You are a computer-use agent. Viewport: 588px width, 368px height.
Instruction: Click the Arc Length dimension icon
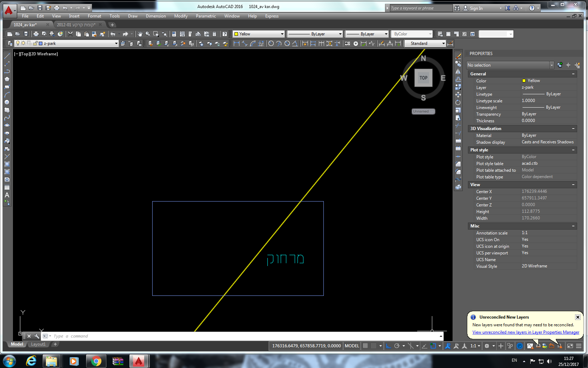click(253, 43)
